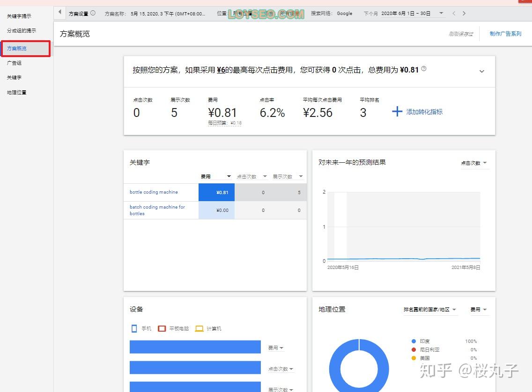
Task: Open 点击次数 dropdown beside second device bar
Action: pos(281,369)
